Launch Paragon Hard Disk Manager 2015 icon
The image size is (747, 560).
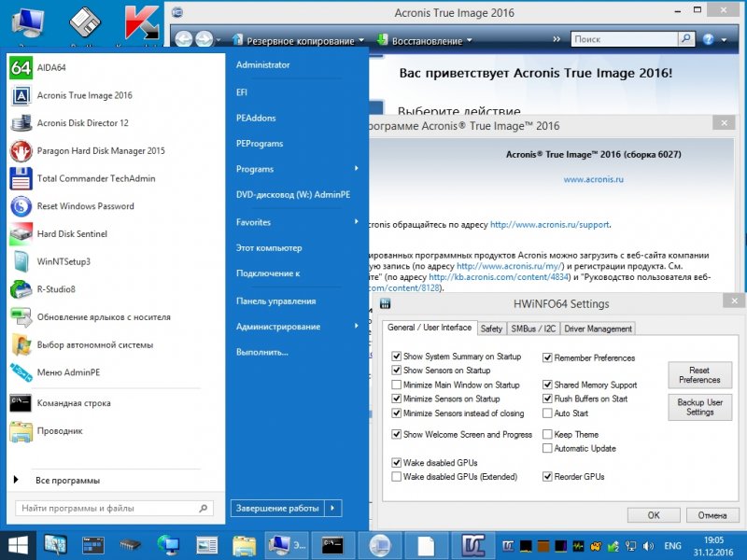coord(21,151)
